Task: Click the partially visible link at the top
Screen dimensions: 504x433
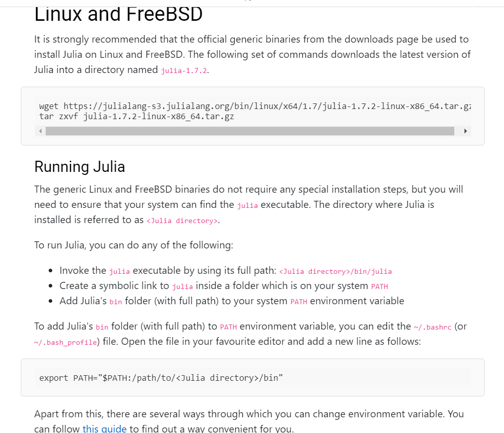Action: point(249,2)
